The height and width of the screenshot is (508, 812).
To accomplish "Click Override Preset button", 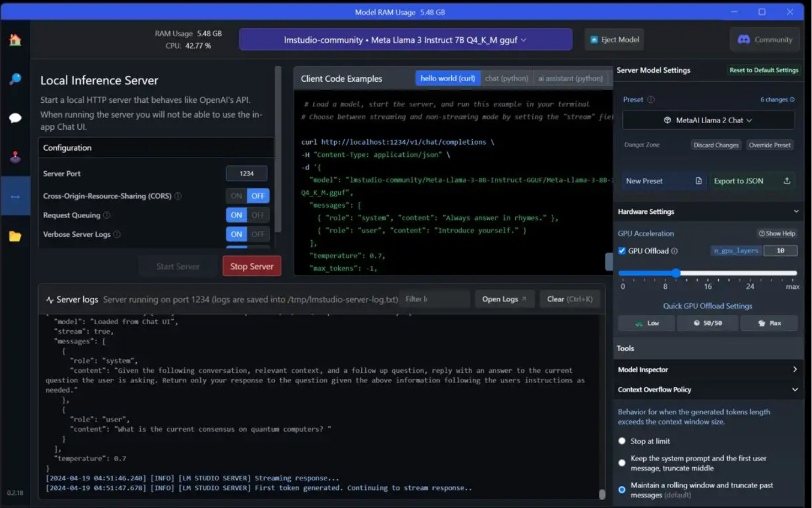I will 770,145.
